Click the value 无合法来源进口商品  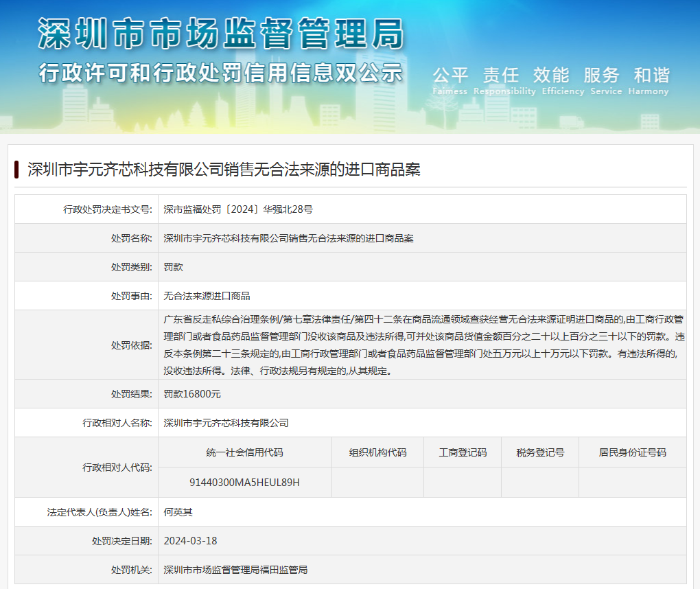[207, 296]
